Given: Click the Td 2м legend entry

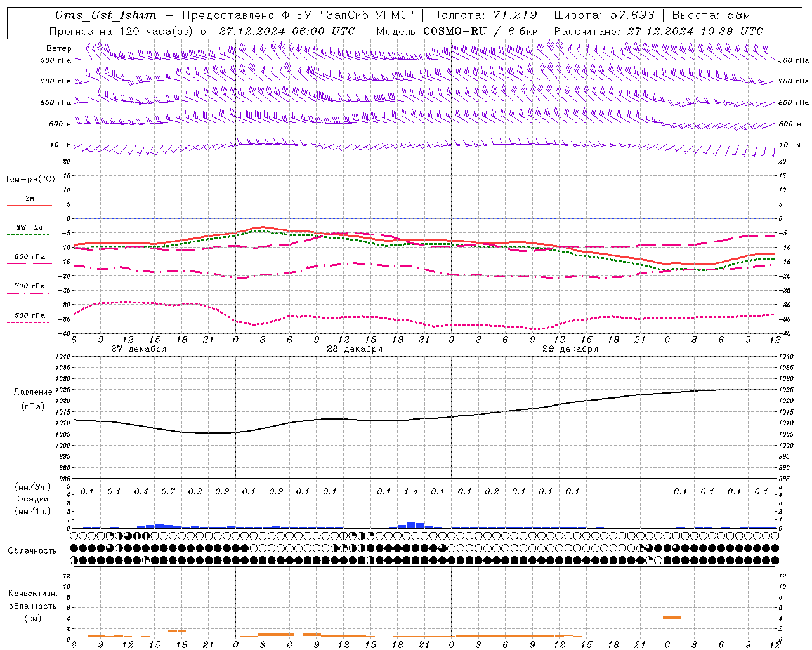Looking at the screenshot, I should point(30,227).
